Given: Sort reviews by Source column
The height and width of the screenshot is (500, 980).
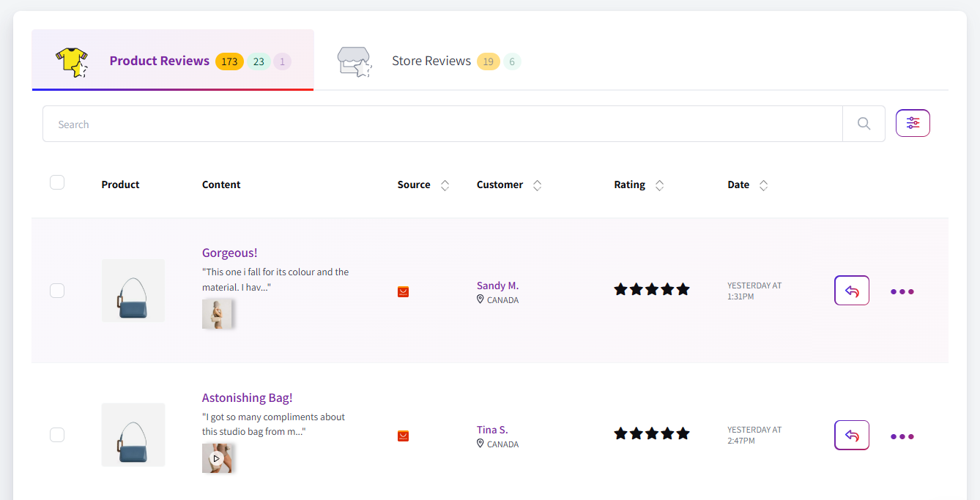Looking at the screenshot, I should (445, 185).
